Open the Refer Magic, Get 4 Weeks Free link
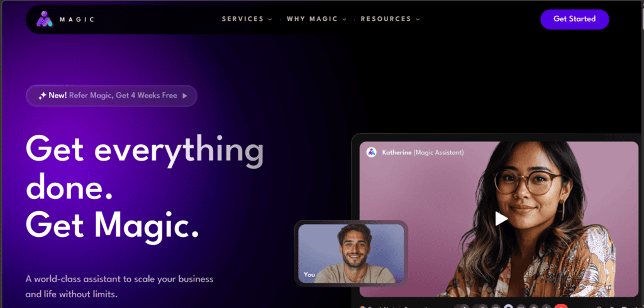Viewport: 644px width, 308px height. coord(123,95)
